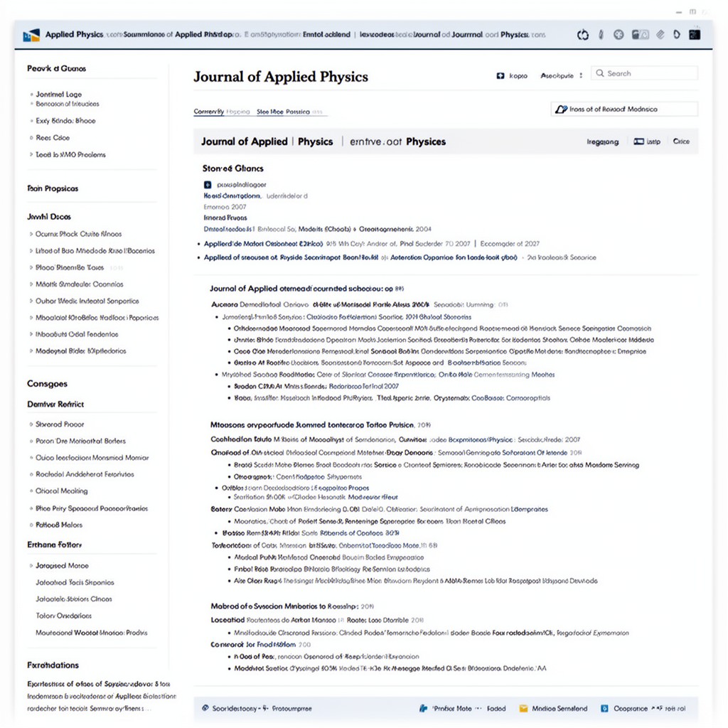Open sidebar item 'Jontinel Logo'
Viewport: 728px width, 728px height.
coord(59,95)
